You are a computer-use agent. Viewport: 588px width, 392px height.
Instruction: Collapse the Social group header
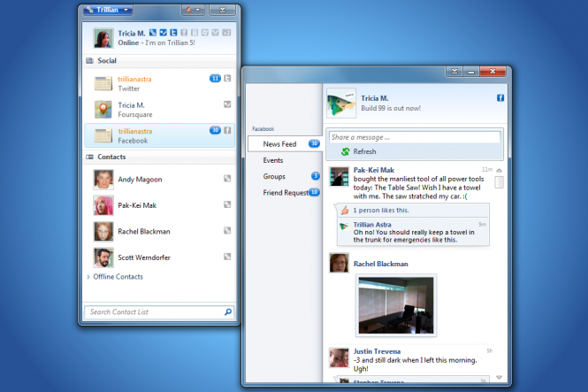[x=159, y=61]
